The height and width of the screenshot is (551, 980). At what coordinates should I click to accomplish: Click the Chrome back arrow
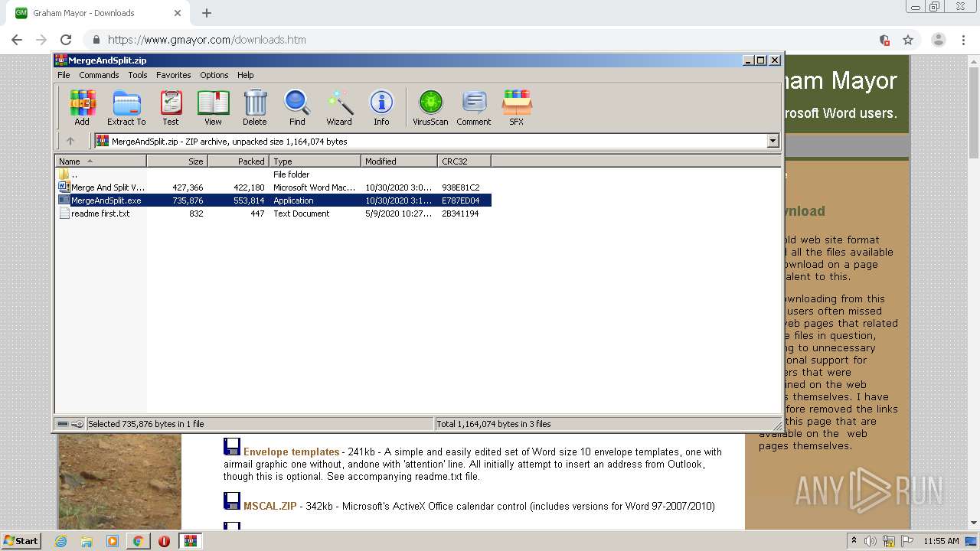tap(17, 40)
